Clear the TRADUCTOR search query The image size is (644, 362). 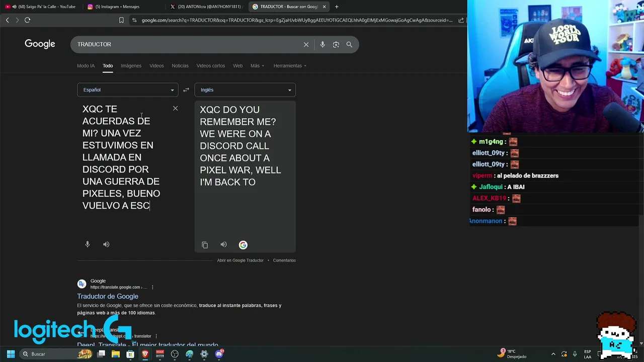point(306,44)
